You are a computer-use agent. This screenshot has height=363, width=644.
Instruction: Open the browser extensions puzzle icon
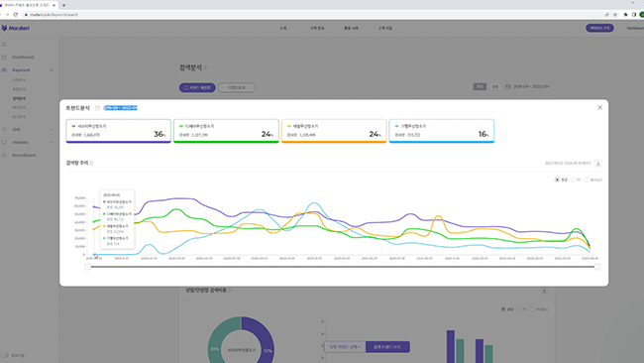tap(625, 15)
